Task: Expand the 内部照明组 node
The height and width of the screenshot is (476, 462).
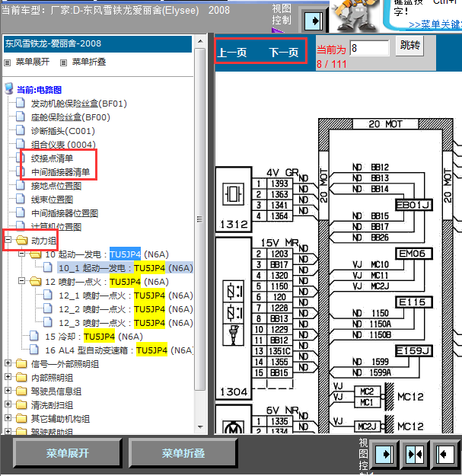Action: [x=8, y=377]
